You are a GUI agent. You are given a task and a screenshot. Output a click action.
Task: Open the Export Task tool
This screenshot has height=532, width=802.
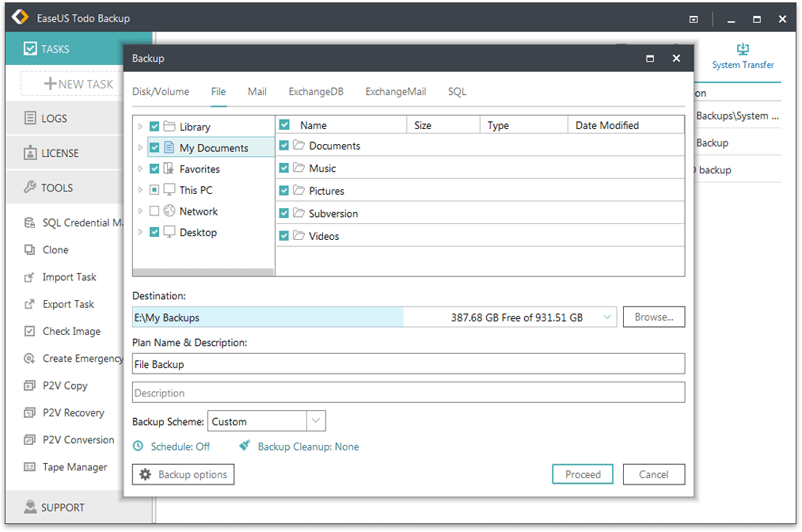pos(67,304)
